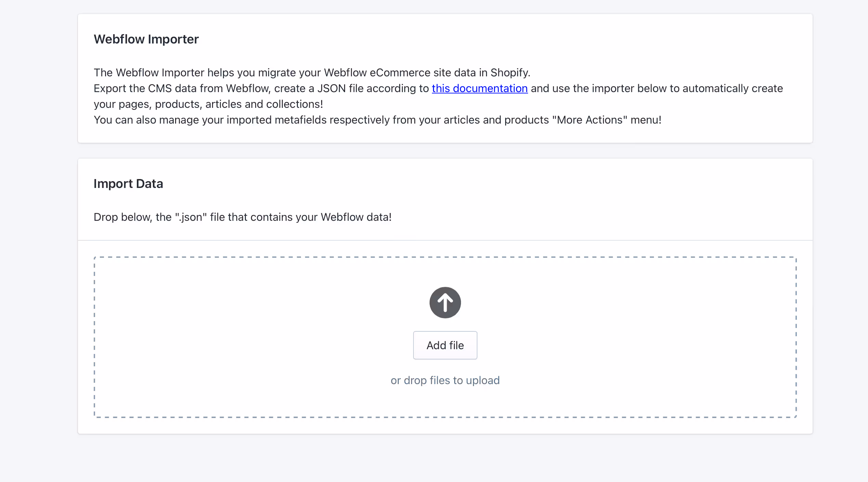Click the Import Data heading
The height and width of the screenshot is (482, 868).
(x=128, y=183)
